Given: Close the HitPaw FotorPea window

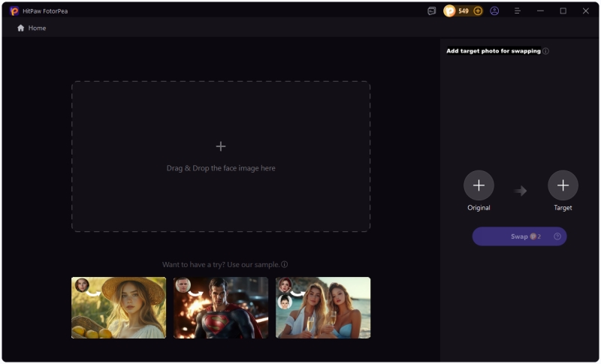Looking at the screenshot, I should 586,11.
